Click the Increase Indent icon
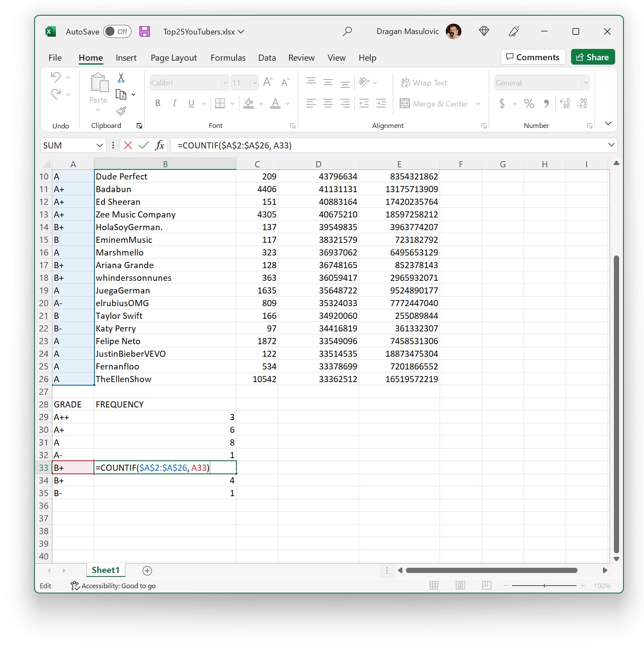Viewport: 644px width, 659px height. 381,103
